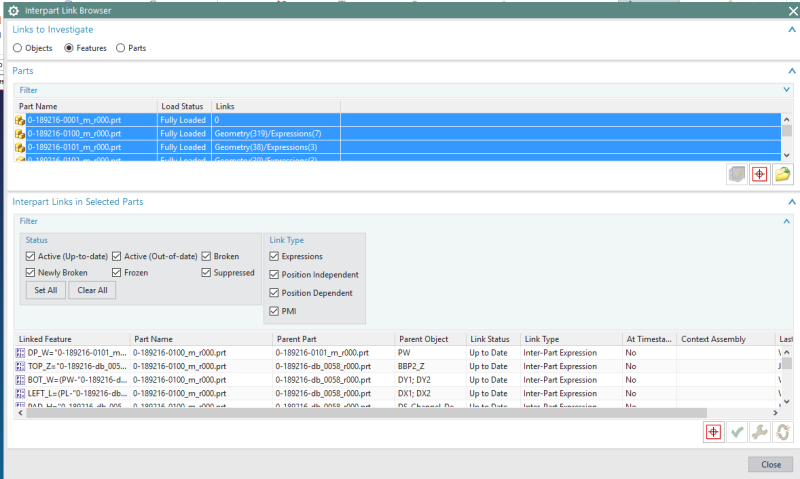800x479 pixels.
Task: Click links table horizontal scroll left arrow
Action: [20, 413]
